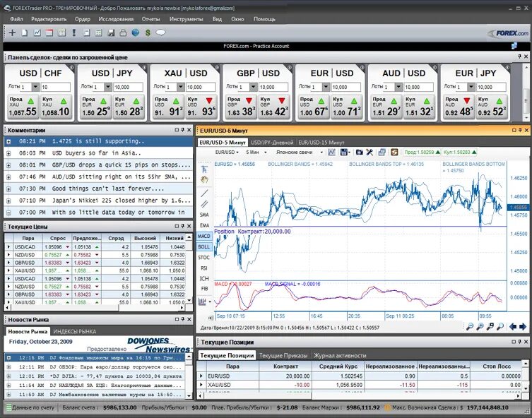Viewport: 532px width, 418px height.
Task: Expand the EUR/USD position row arrow
Action: point(201,376)
